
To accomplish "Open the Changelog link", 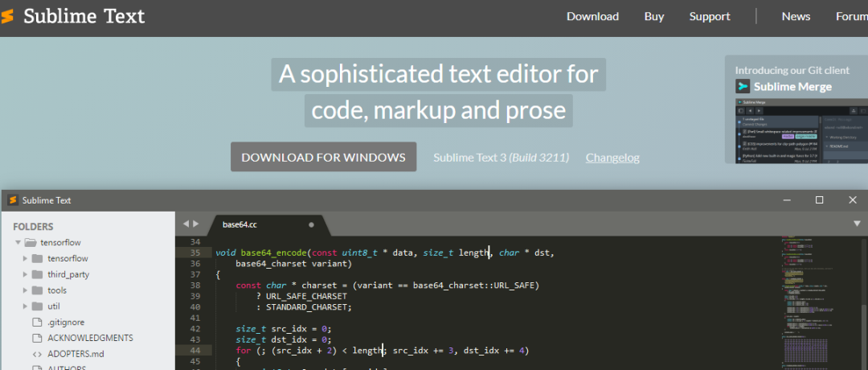I will (x=612, y=158).
